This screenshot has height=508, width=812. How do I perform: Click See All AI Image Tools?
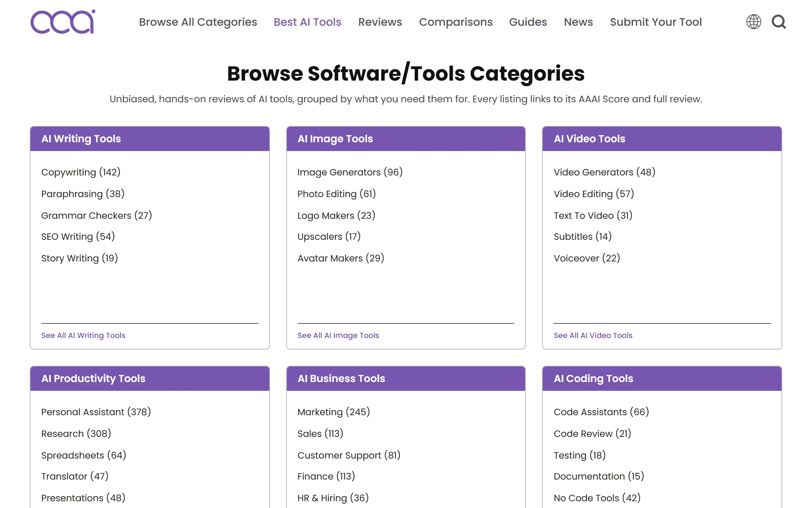pyautogui.click(x=338, y=335)
